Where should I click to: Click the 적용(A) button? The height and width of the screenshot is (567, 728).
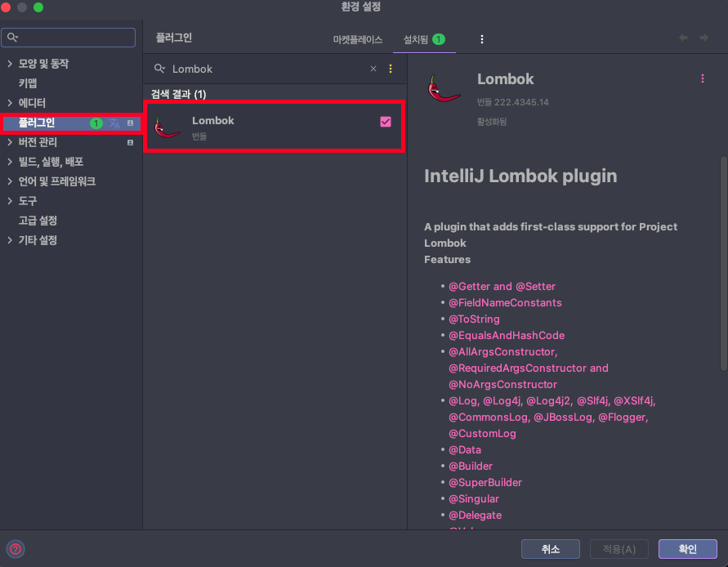619,549
